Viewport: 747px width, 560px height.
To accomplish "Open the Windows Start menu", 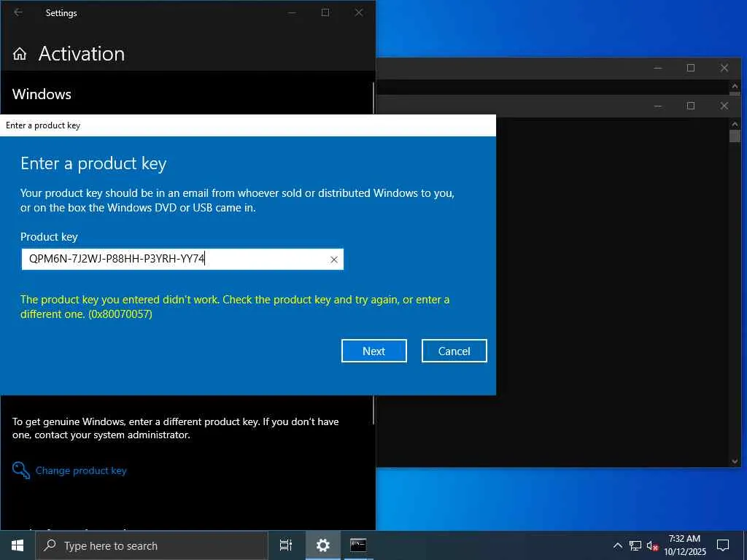I will 18,545.
